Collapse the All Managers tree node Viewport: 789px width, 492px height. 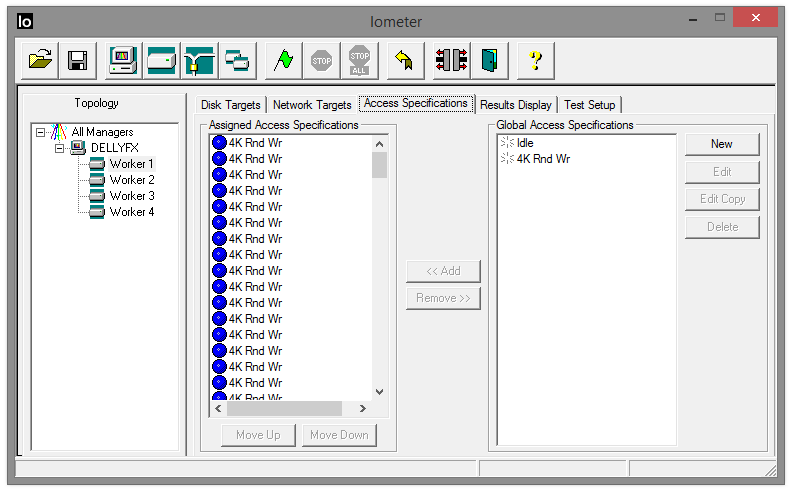pos(40,132)
